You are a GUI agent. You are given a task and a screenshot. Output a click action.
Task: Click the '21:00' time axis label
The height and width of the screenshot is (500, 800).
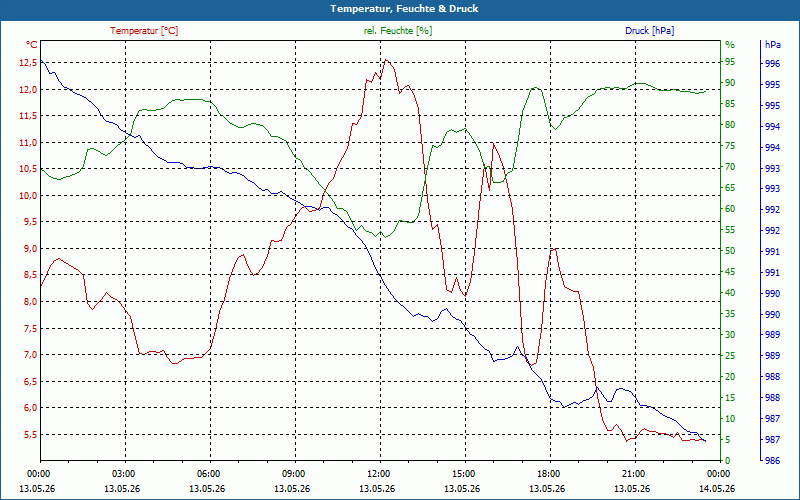click(x=633, y=474)
